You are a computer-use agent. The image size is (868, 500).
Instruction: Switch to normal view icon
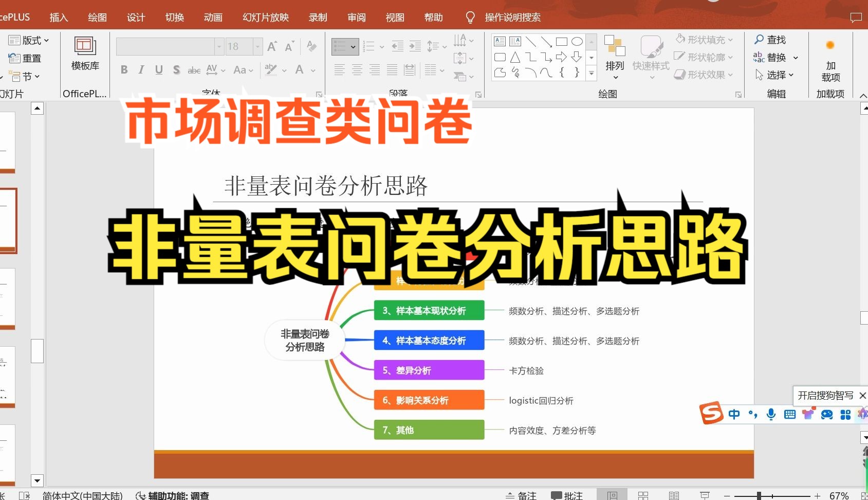[612, 495]
